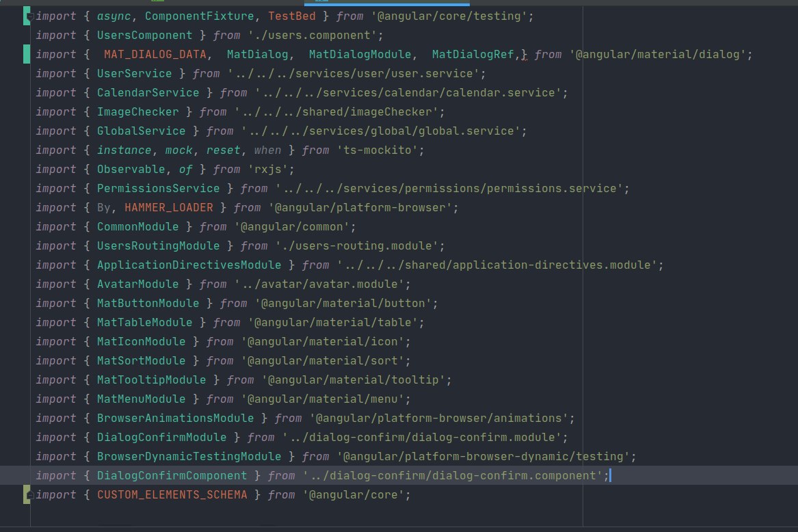Click the 'MatDialogModule' identifier
The width and height of the screenshot is (798, 532).
coord(360,55)
